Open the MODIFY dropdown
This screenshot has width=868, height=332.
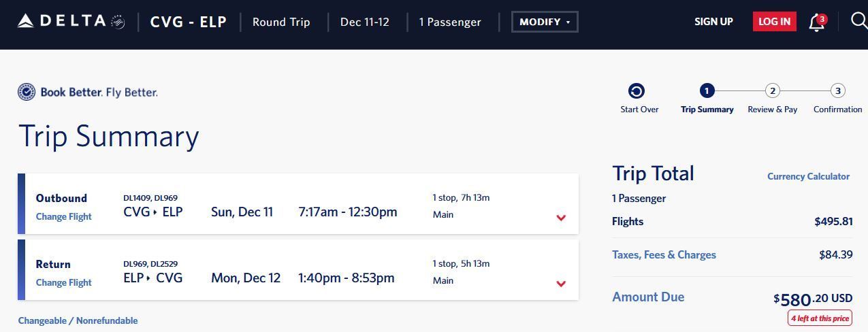(x=545, y=22)
